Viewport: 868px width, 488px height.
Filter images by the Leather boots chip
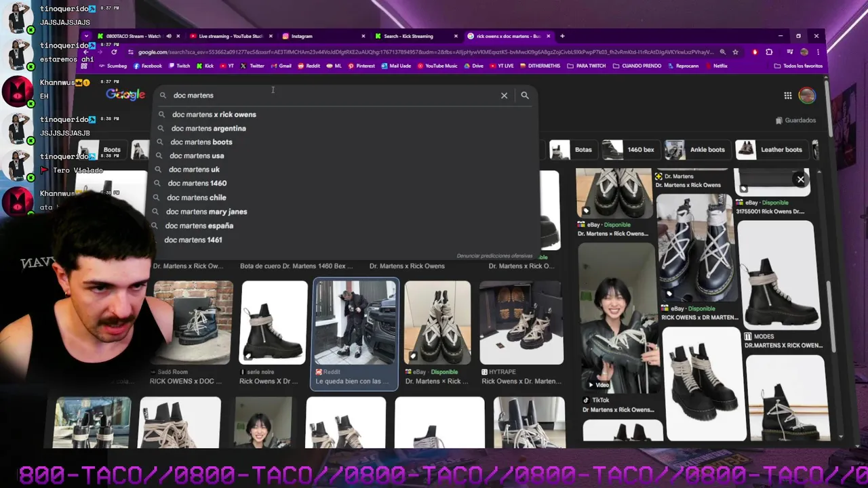[772, 150]
